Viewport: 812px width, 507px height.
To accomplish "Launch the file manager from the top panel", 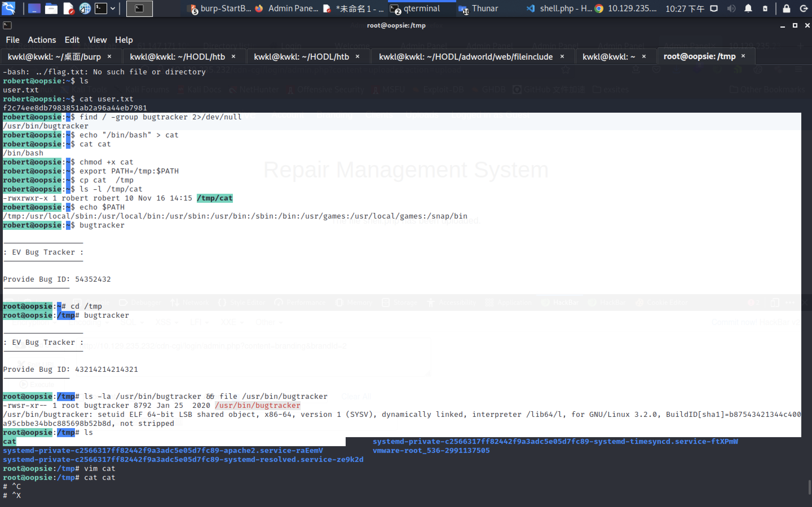I will click(x=51, y=8).
